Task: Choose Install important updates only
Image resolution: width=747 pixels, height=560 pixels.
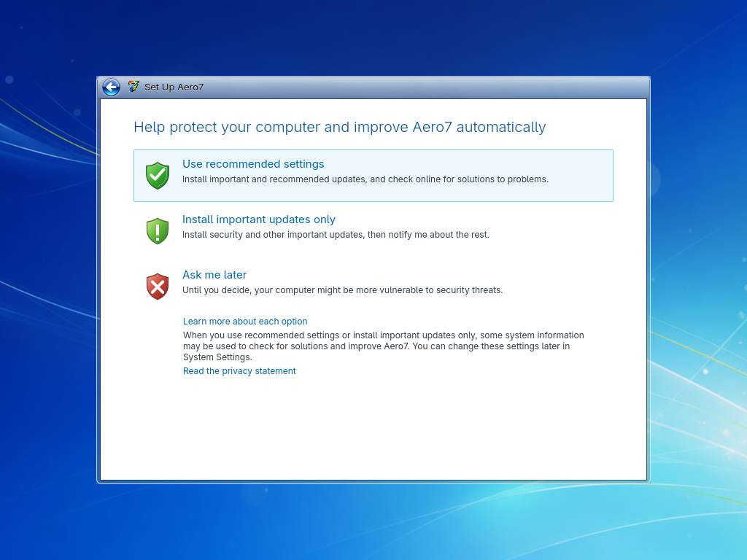Action: tap(373, 231)
